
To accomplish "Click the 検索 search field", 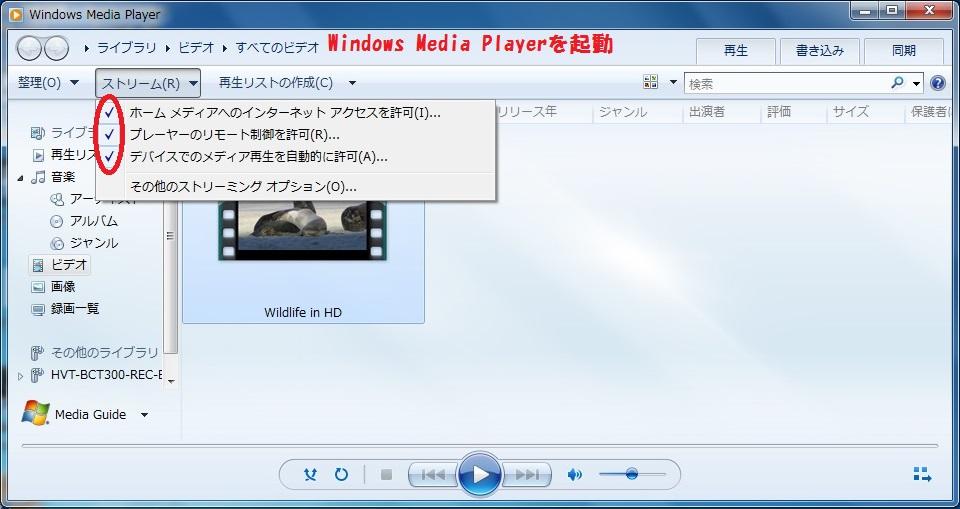I will point(787,83).
